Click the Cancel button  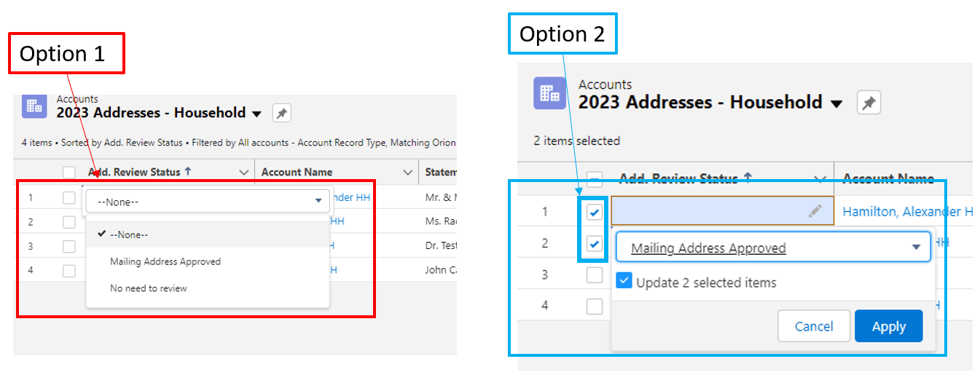coord(814,326)
